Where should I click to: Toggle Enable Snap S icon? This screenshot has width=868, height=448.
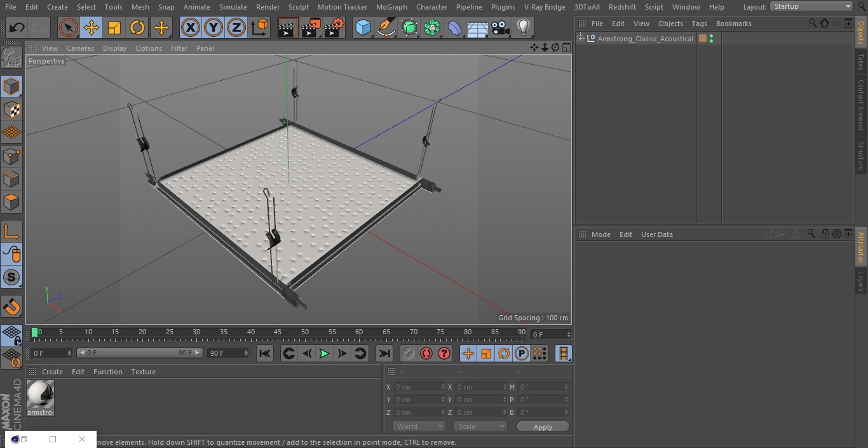[x=11, y=277]
